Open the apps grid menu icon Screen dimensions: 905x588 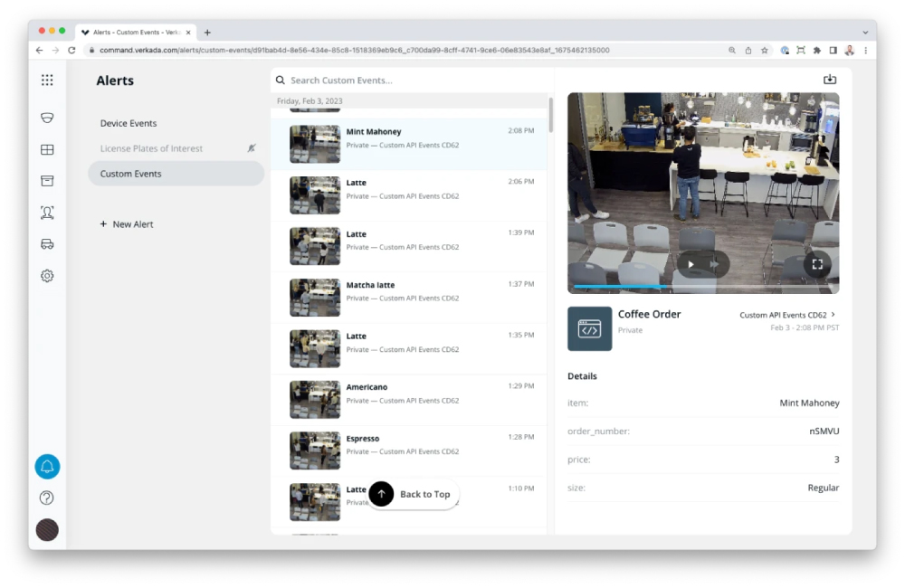click(47, 81)
